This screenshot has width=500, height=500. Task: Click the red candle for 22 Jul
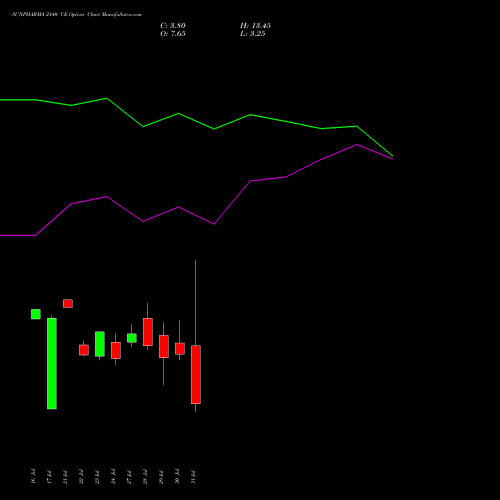84,350
